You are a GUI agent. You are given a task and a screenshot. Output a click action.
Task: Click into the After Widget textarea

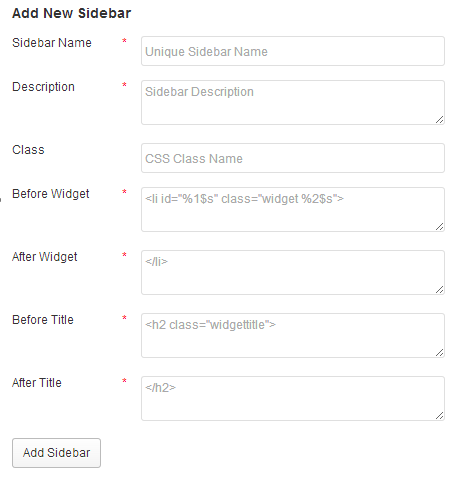click(x=293, y=272)
